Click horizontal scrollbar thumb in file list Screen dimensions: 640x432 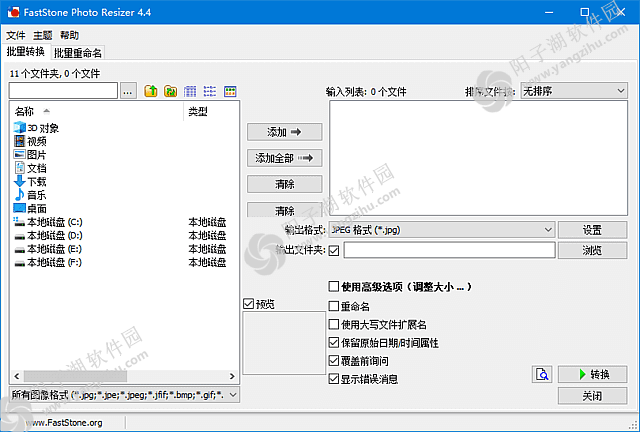point(76,376)
